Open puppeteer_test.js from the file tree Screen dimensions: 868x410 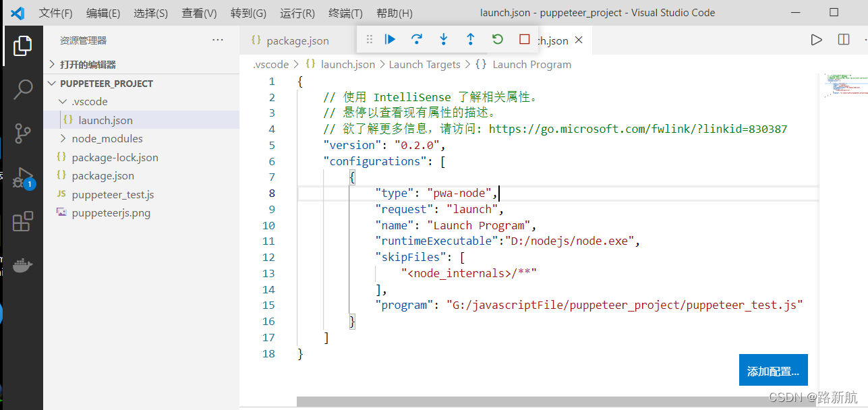(142, 195)
